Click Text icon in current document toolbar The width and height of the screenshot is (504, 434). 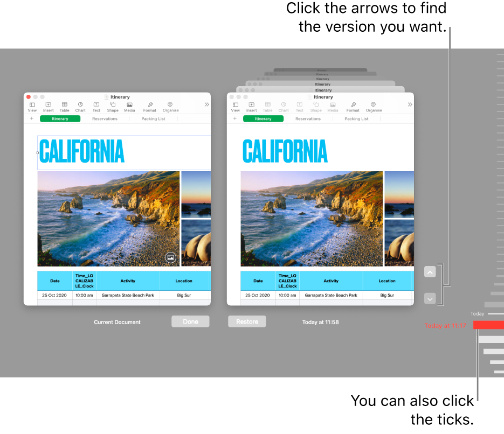(96, 107)
